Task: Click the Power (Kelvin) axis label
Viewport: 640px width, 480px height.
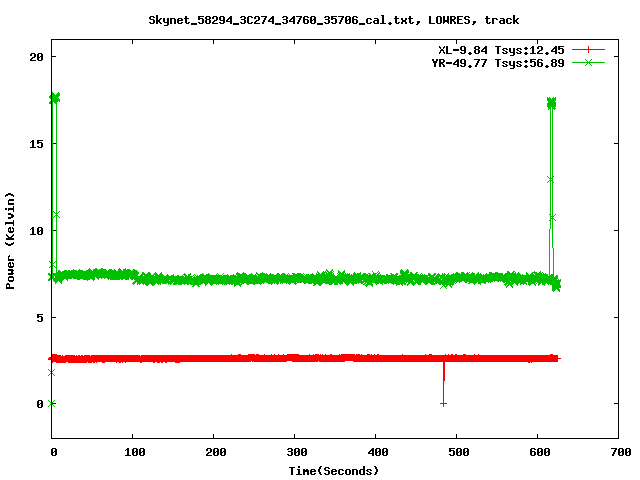Action: [x=10, y=241]
